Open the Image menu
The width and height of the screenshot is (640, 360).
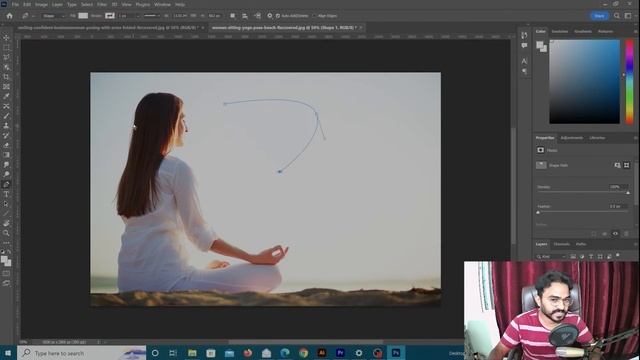[x=41, y=4]
